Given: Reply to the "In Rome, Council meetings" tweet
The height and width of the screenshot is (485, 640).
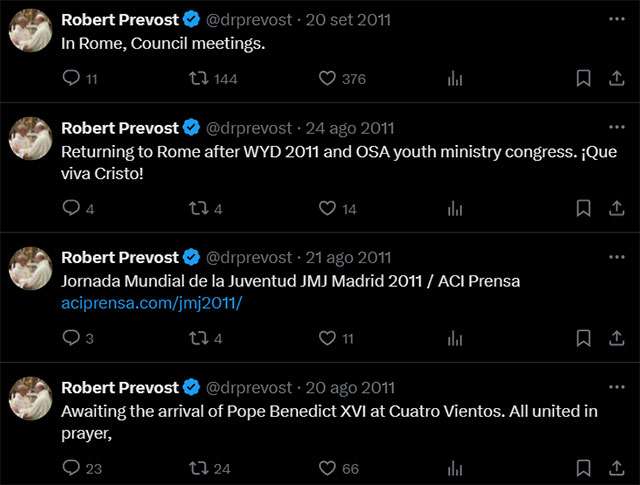Looking at the screenshot, I should [x=71, y=78].
